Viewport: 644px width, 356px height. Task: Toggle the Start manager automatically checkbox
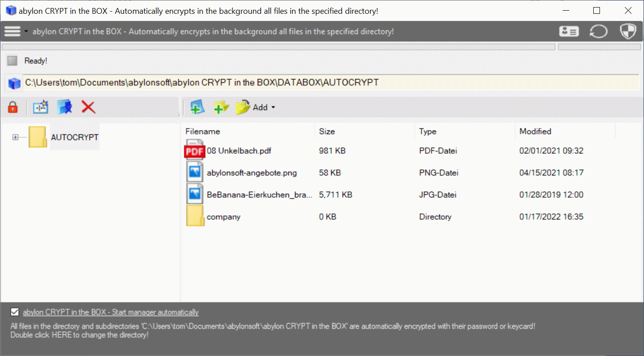15,312
